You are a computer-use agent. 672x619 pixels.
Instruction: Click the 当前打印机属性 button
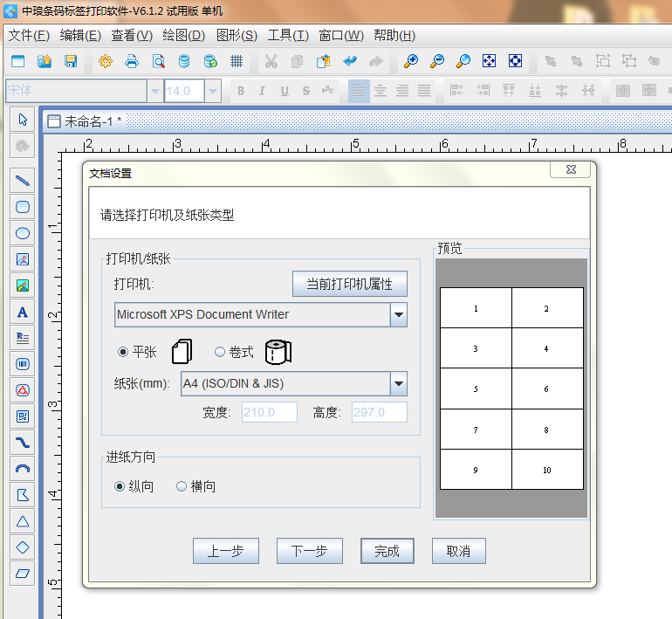point(349,284)
